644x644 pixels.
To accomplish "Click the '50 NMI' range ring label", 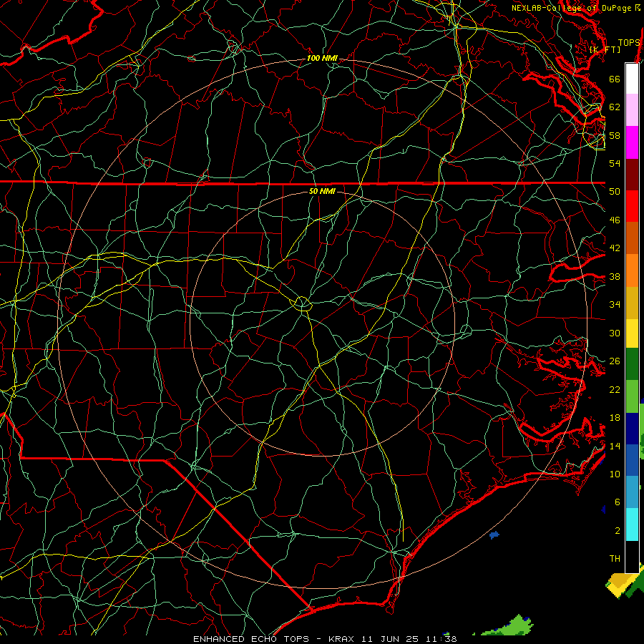I will coord(322,191).
